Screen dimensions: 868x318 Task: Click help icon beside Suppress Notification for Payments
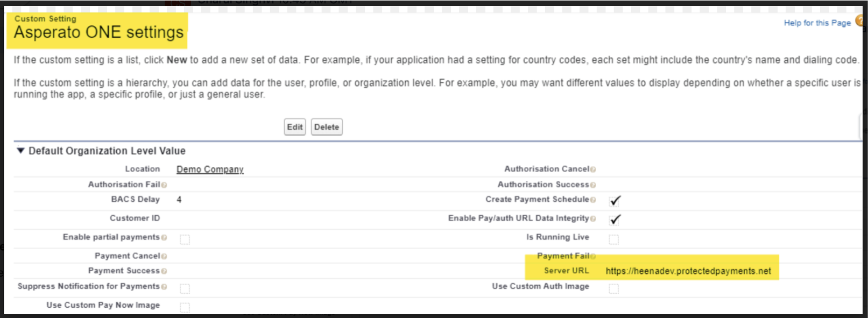pos(164,287)
